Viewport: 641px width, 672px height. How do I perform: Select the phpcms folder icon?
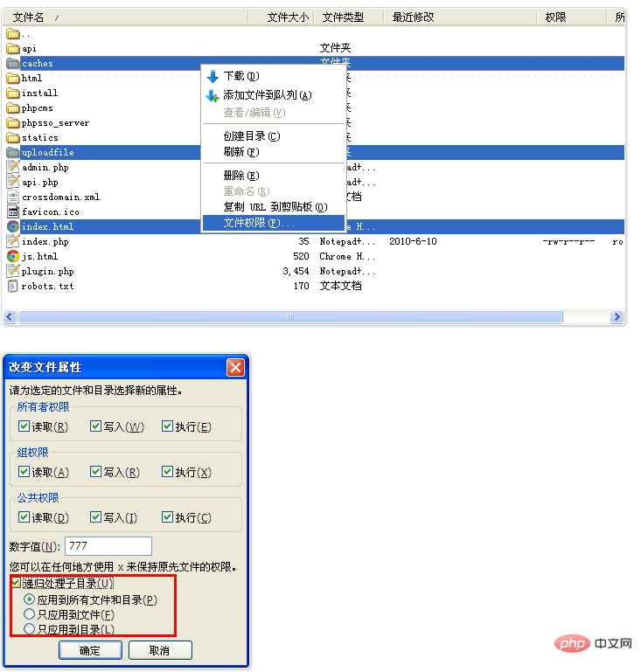(x=13, y=108)
